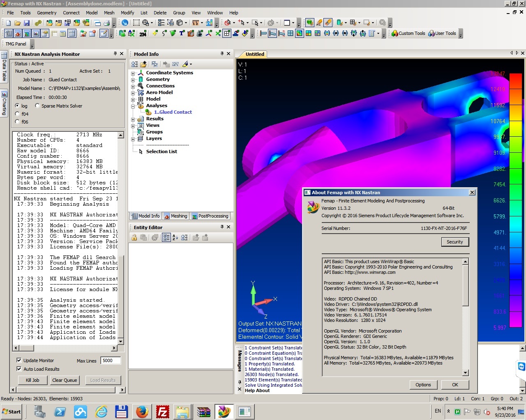Expand the Results tree node

(133, 119)
